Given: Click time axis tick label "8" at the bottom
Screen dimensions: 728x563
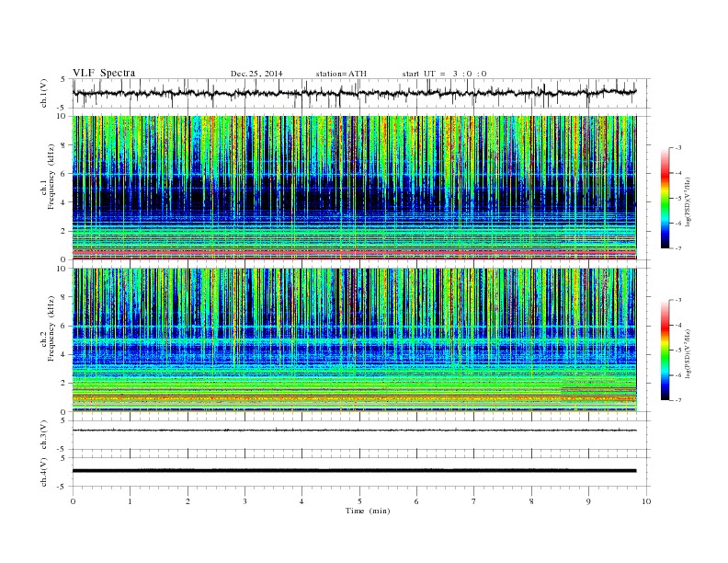Looking at the screenshot, I should tap(531, 501).
